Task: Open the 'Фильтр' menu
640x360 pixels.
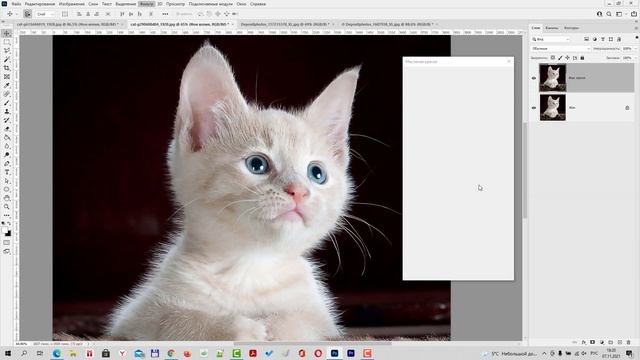Action: click(146, 4)
